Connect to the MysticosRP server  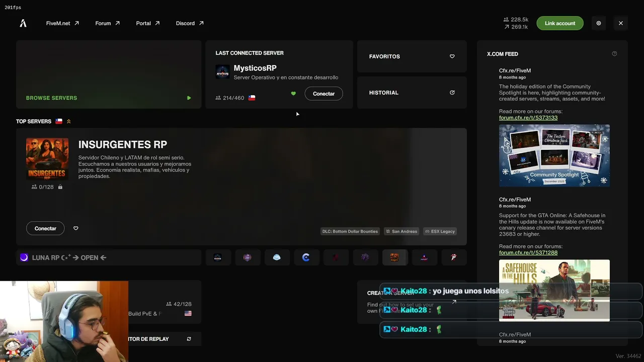[324, 94]
